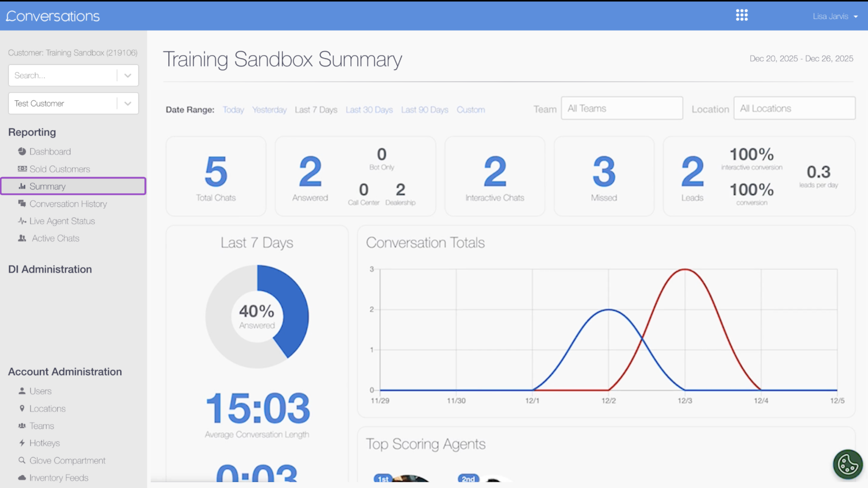Click the 0.3 leads per day value

[x=818, y=172]
